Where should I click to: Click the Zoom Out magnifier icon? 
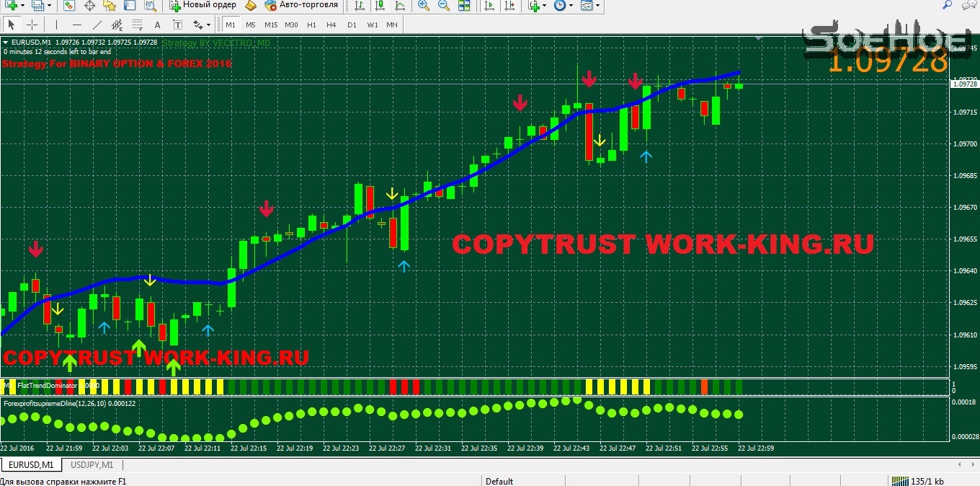point(444,6)
